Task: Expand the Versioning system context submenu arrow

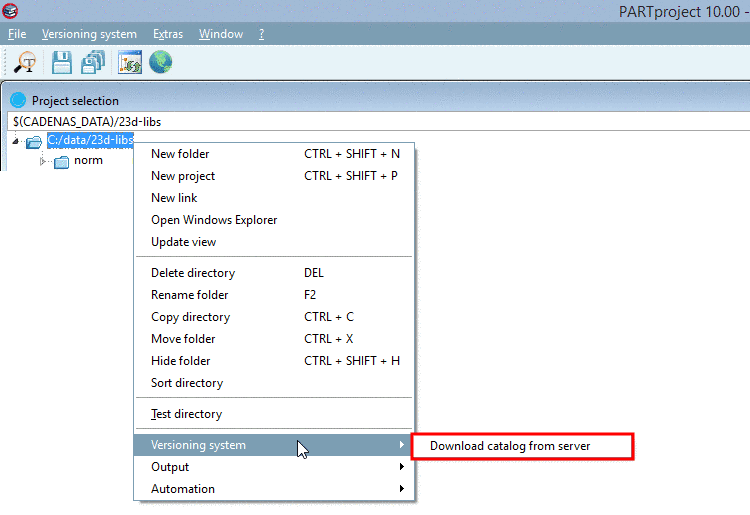Action: [401, 445]
